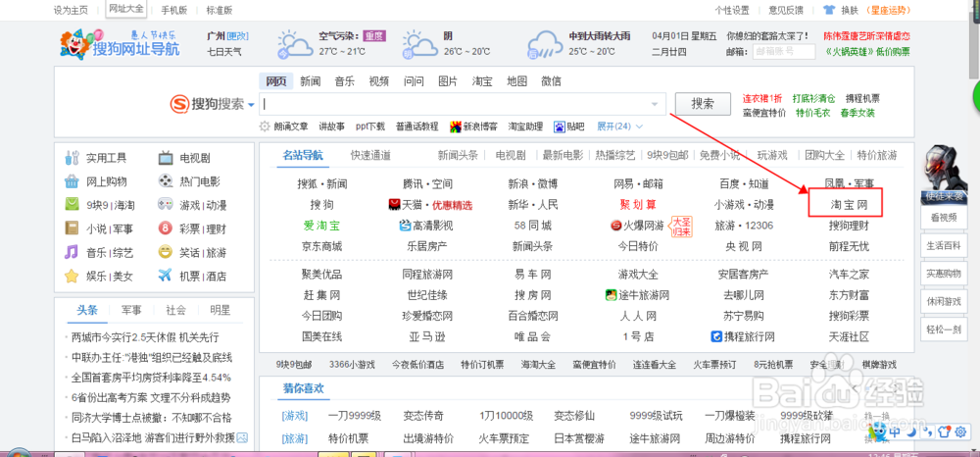Click the 热门电影 film reel icon

point(166,182)
